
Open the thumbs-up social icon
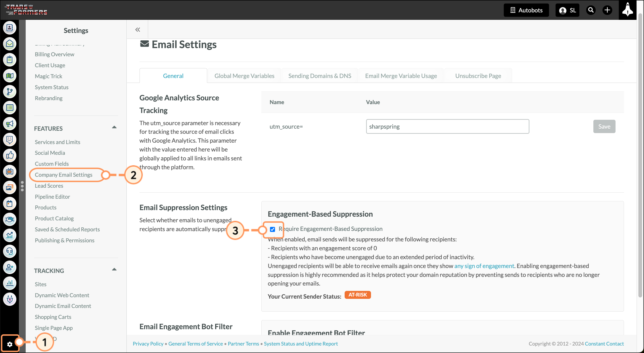tap(10, 155)
